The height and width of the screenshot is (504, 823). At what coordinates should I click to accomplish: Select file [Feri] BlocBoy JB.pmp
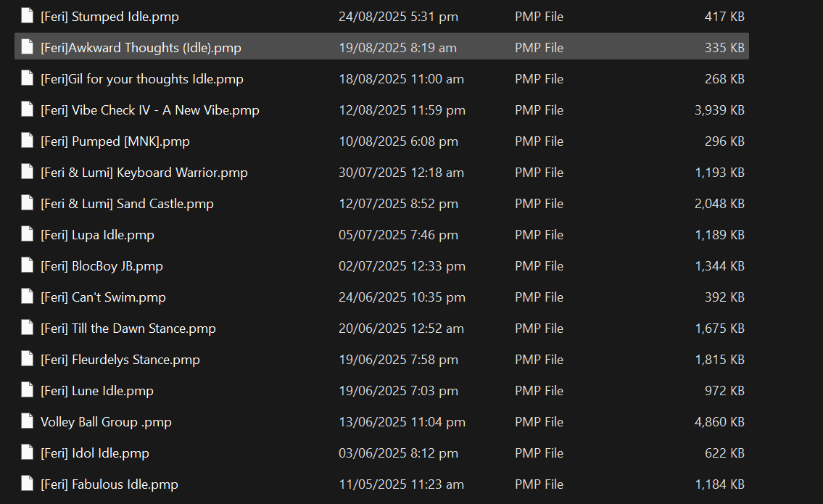[x=102, y=266]
